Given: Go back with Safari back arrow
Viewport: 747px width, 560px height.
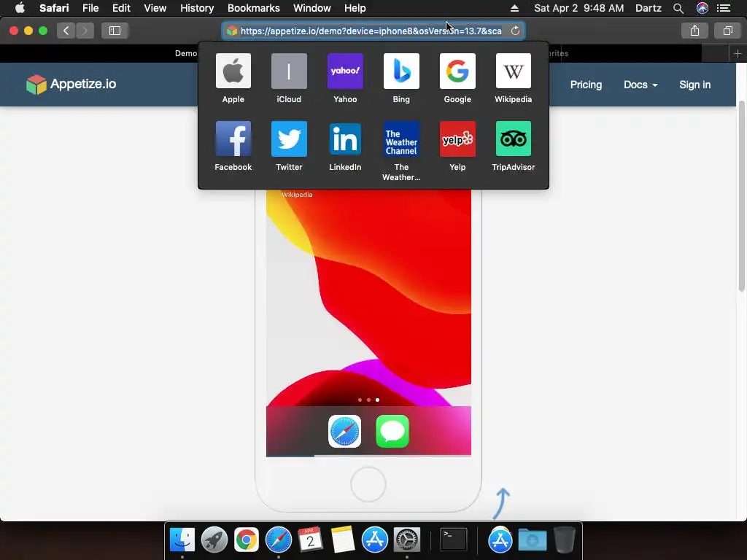Looking at the screenshot, I should 66,31.
